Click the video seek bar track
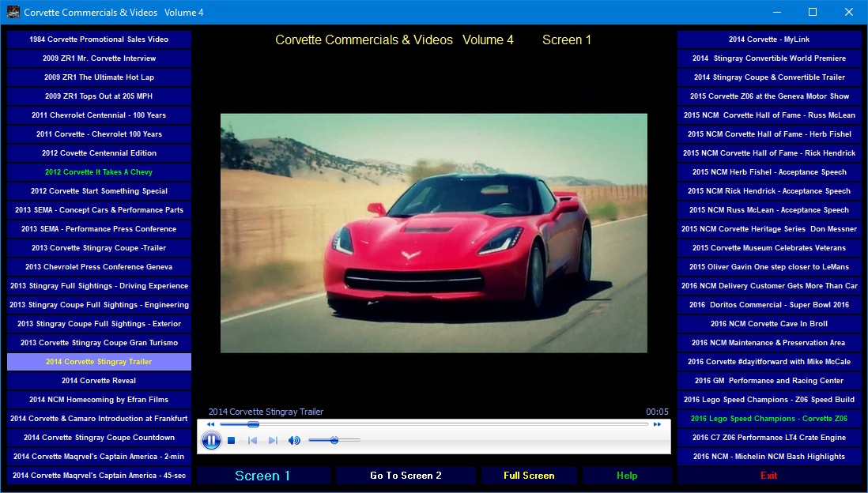 point(434,424)
